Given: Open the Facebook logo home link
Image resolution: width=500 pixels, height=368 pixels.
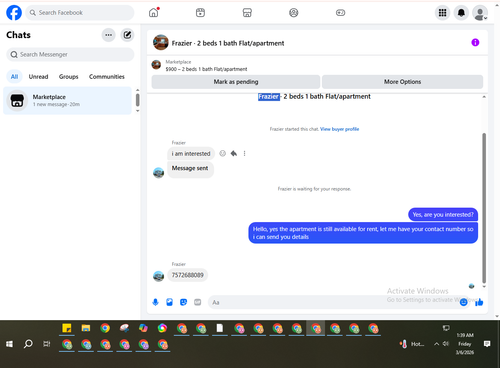Looking at the screenshot, I should [x=14, y=13].
